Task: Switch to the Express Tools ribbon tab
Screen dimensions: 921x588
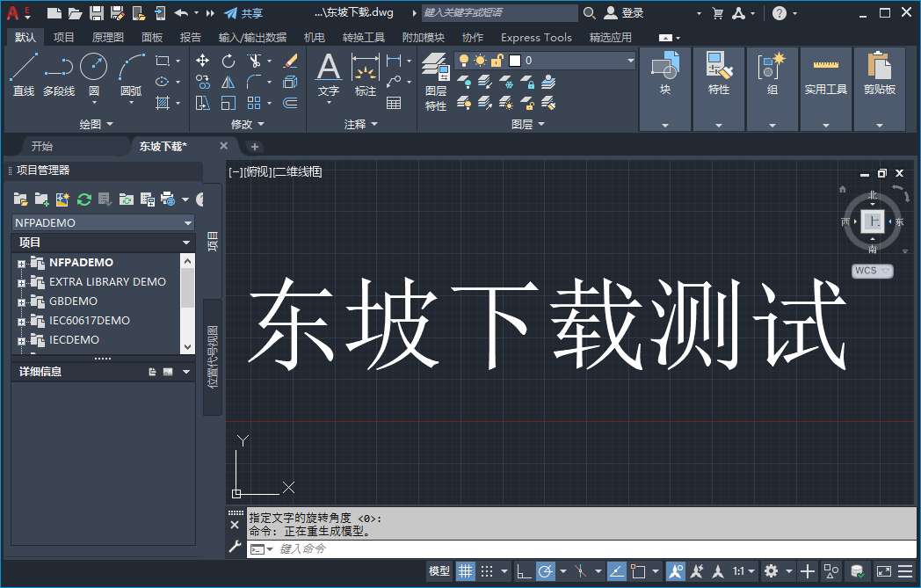Action: (536, 38)
